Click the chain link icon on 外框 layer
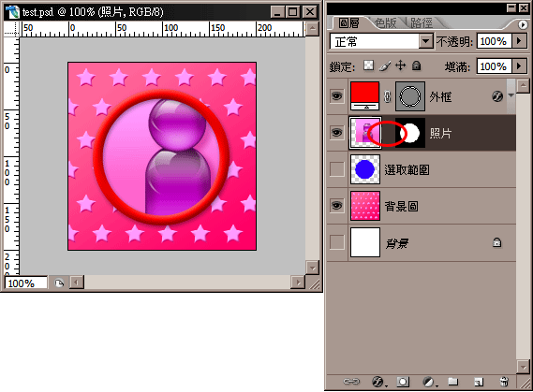Viewport: 533px width, 392px height. pos(387,96)
